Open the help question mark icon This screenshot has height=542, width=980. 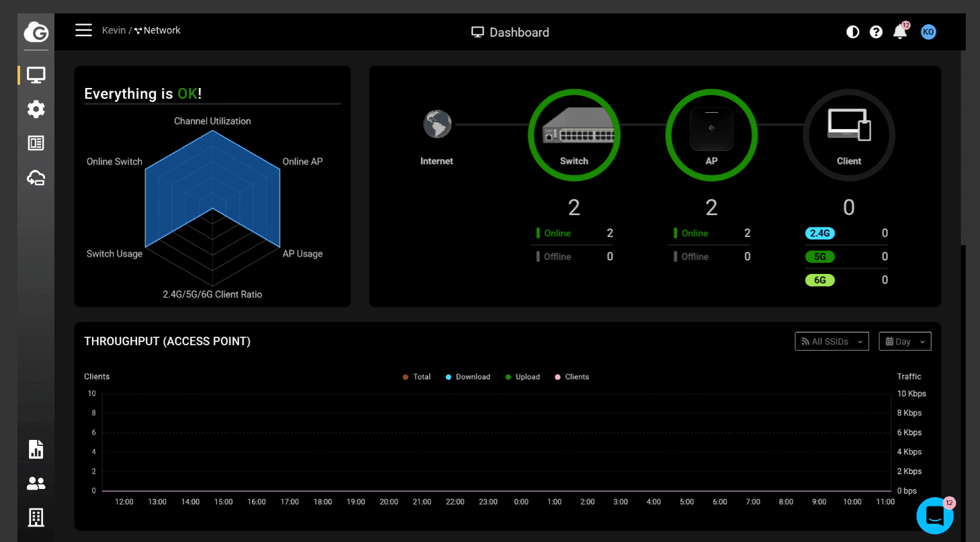[876, 32]
